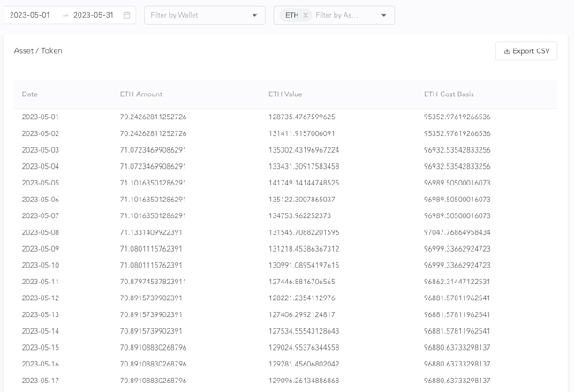Edit the start date 2023-05-01 field

30,15
